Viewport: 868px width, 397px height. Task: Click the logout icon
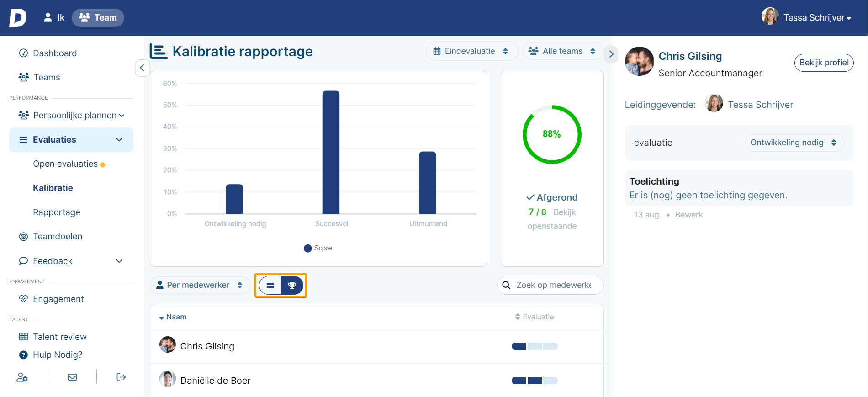pyautogui.click(x=121, y=377)
